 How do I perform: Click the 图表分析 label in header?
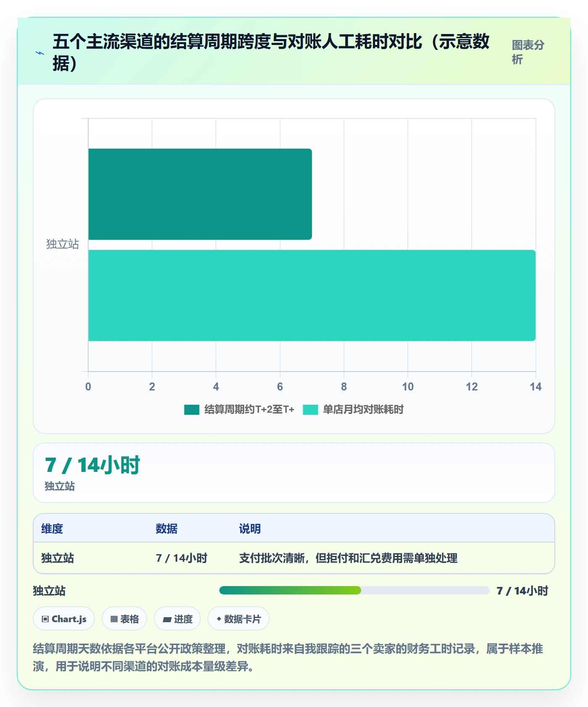[528, 52]
